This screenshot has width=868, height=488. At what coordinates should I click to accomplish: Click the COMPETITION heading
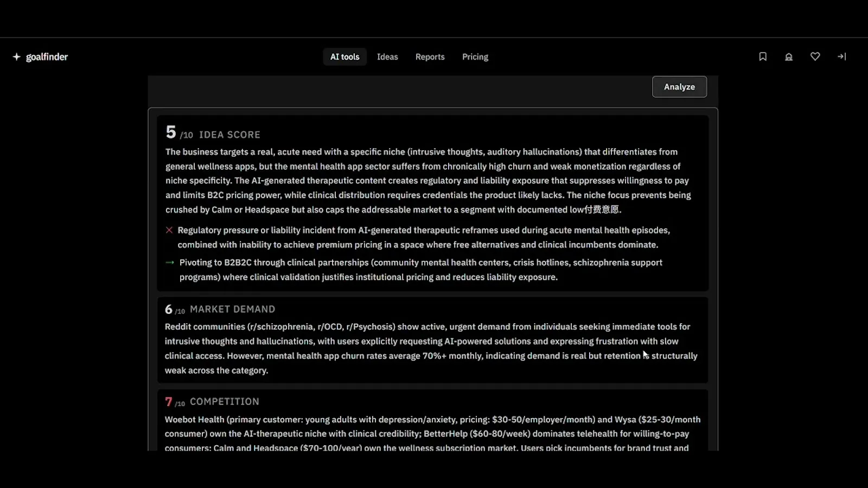point(225,402)
